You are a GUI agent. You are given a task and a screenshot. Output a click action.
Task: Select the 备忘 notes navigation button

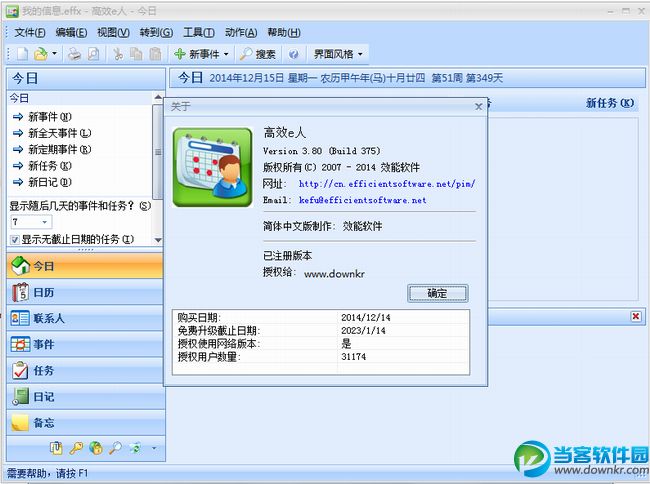click(x=86, y=423)
